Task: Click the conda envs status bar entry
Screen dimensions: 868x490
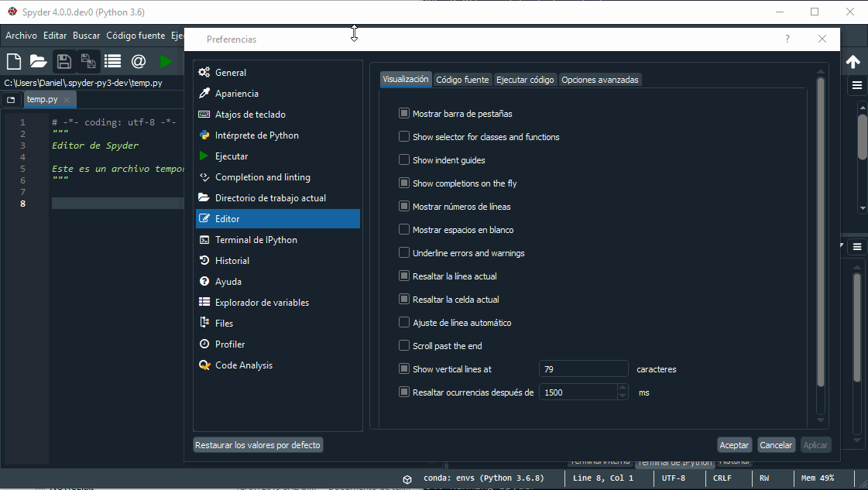Action: 483,478
